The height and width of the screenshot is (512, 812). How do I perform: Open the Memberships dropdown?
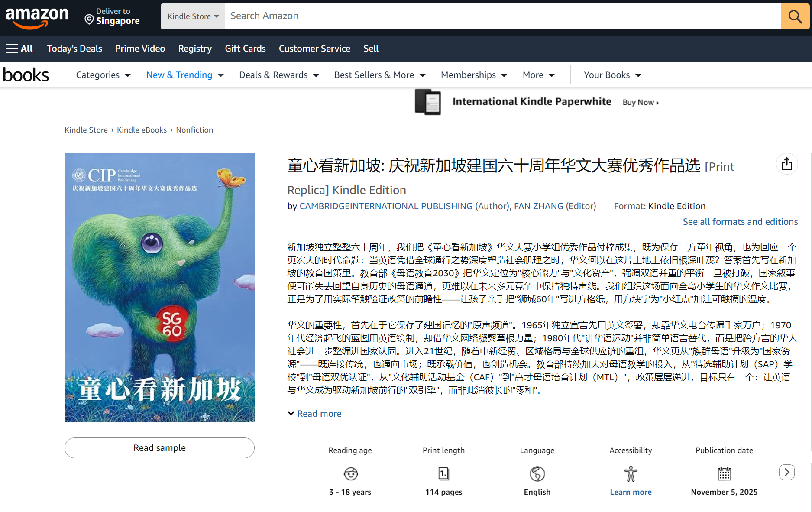point(473,75)
